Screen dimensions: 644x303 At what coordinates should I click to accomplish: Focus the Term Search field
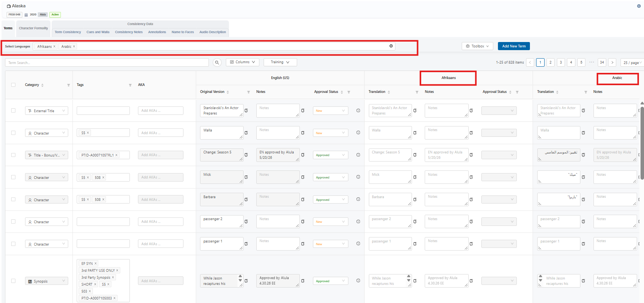coord(107,62)
